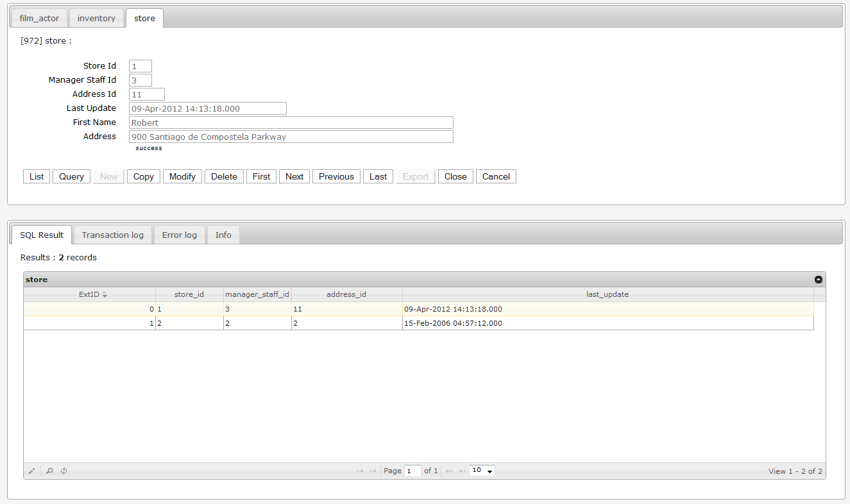Open the Transaction log tab
This screenshot has width=850, height=504.
[112, 235]
